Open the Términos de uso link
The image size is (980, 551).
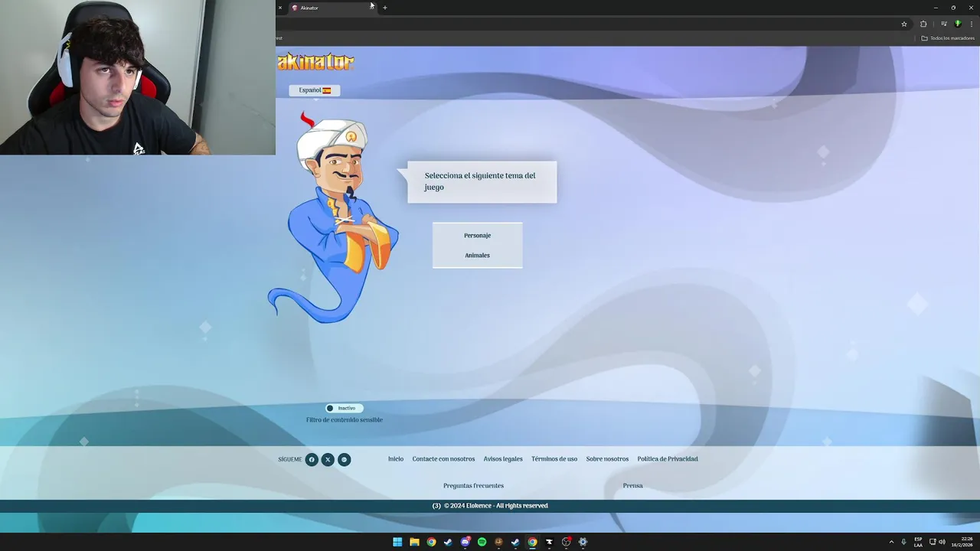[554, 459]
